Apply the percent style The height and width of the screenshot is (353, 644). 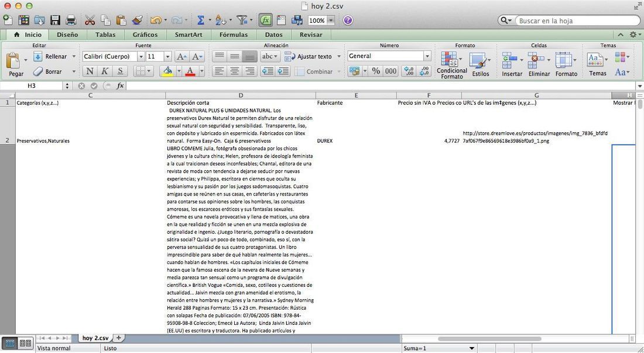(376, 71)
